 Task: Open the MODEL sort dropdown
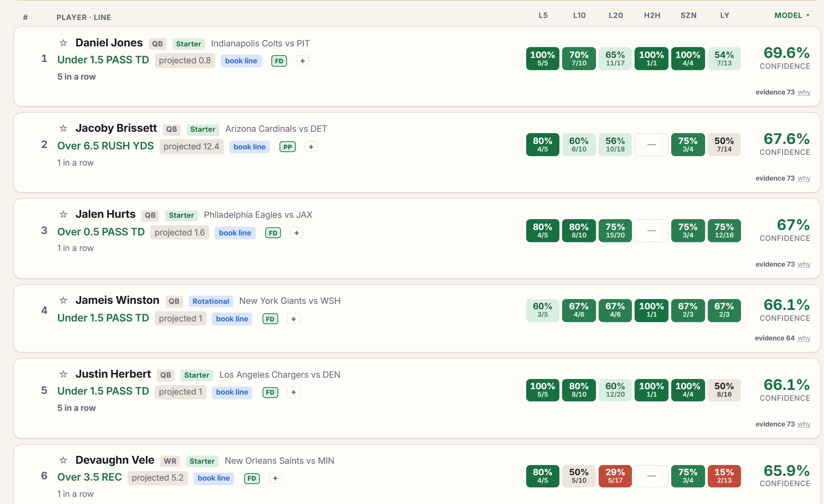click(x=792, y=15)
